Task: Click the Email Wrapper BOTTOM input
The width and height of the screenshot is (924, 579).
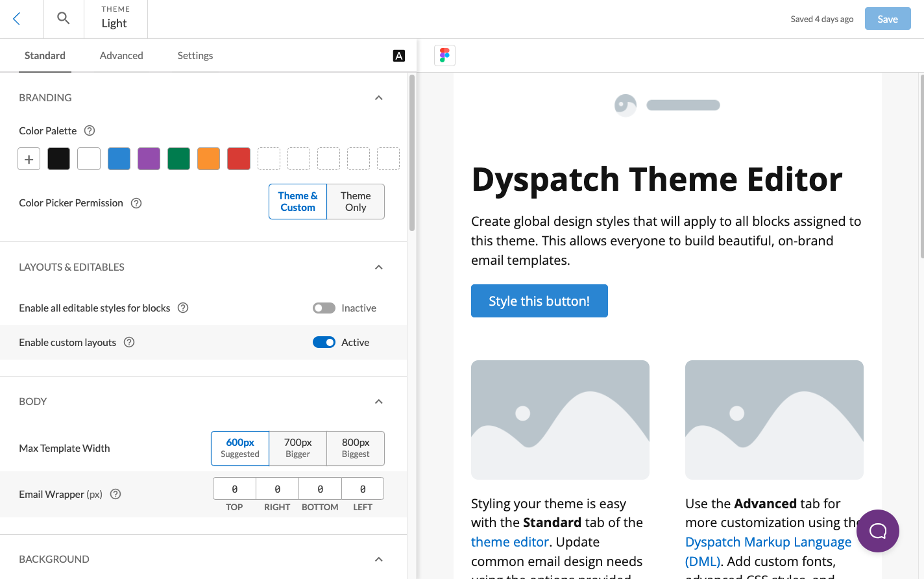Action: 320,489
